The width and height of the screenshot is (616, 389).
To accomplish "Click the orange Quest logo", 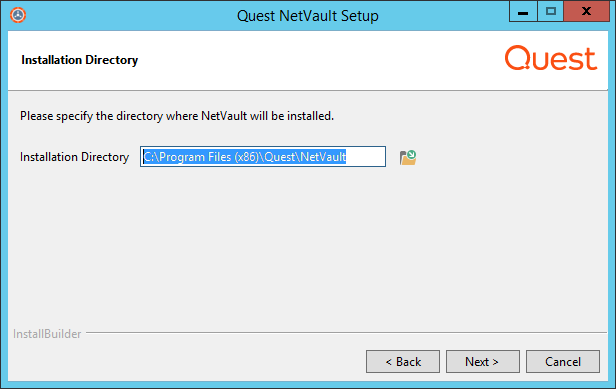I will [551, 58].
